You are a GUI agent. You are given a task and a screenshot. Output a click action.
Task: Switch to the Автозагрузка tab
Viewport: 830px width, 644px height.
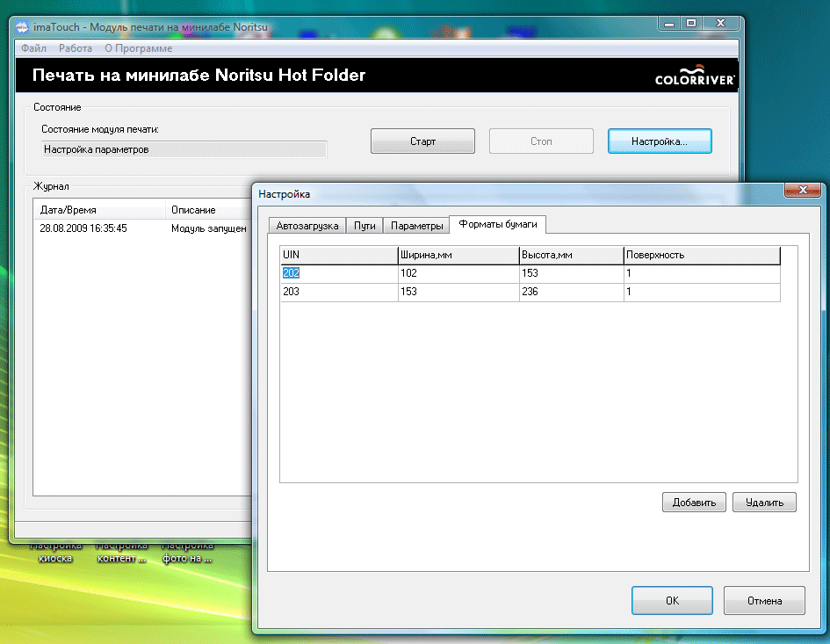pos(307,226)
